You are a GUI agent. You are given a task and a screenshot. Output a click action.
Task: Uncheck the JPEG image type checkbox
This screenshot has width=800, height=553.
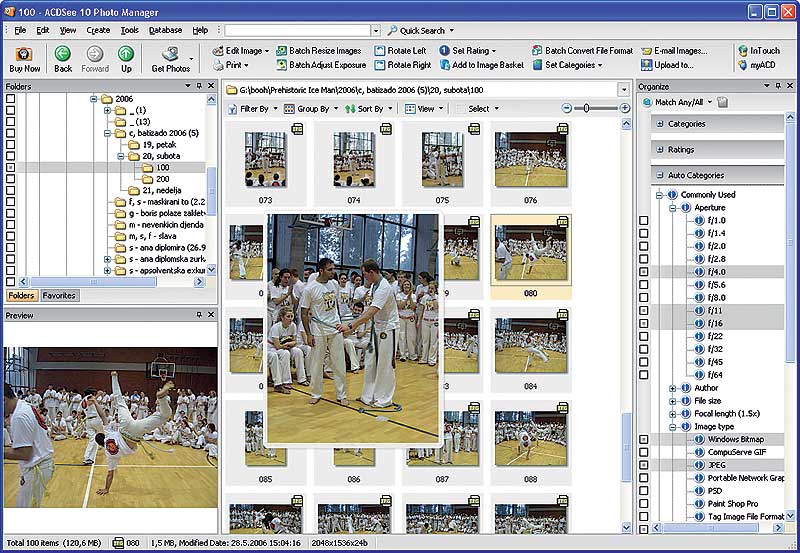pos(644,465)
